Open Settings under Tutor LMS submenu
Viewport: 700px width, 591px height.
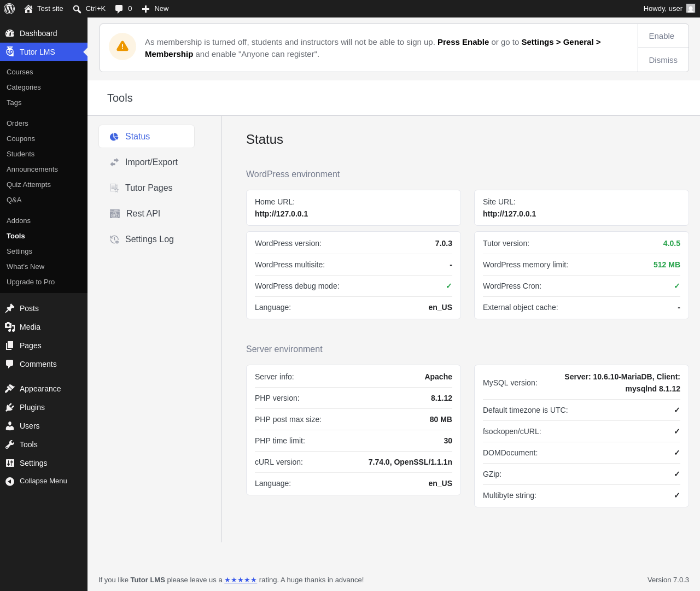[19, 251]
